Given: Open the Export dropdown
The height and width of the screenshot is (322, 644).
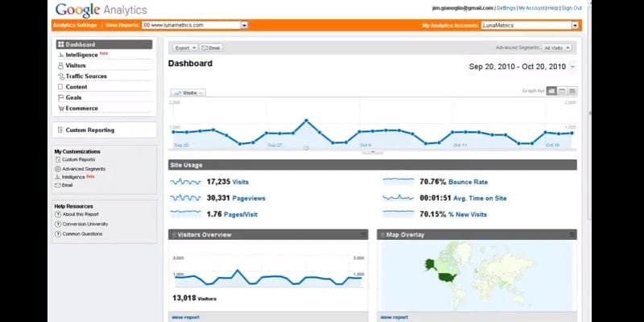Looking at the screenshot, I should [x=185, y=48].
